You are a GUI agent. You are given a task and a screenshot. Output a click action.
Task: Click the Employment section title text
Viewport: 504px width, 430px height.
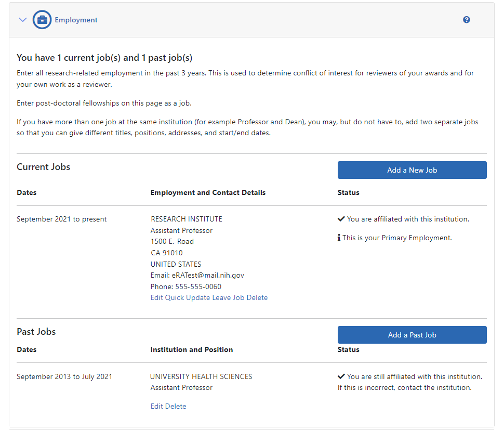coord(76,20)
